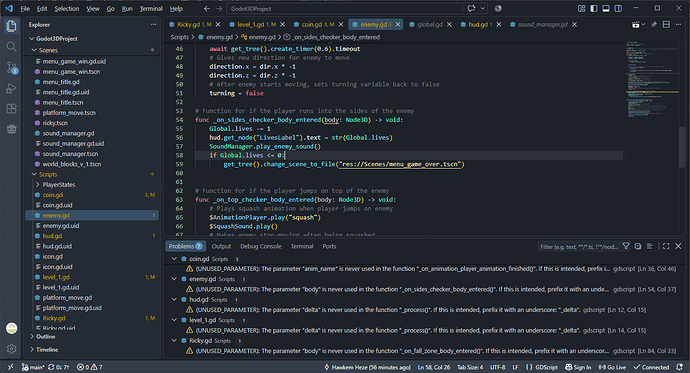The height and width of the screenshot is (373, 690).
Task: Collapse the Godot3DProject root folder
Action: coord(32,39)
